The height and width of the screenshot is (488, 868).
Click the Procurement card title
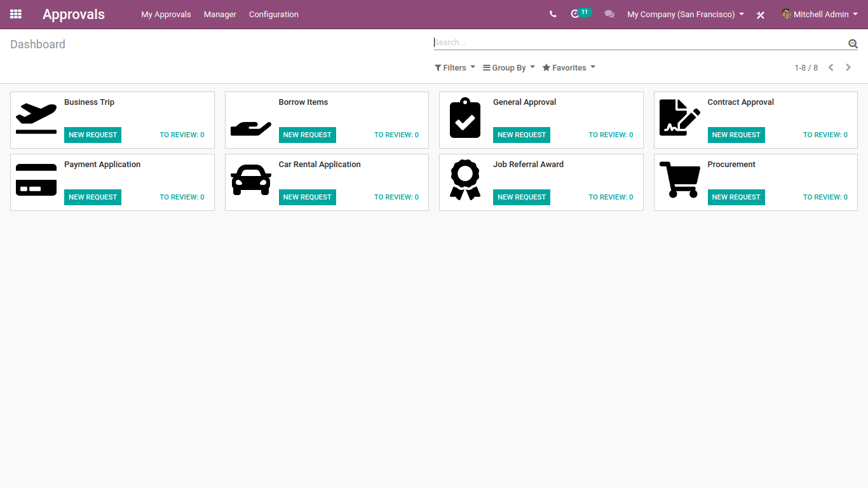pyautogui.click(x=731, y=165)
